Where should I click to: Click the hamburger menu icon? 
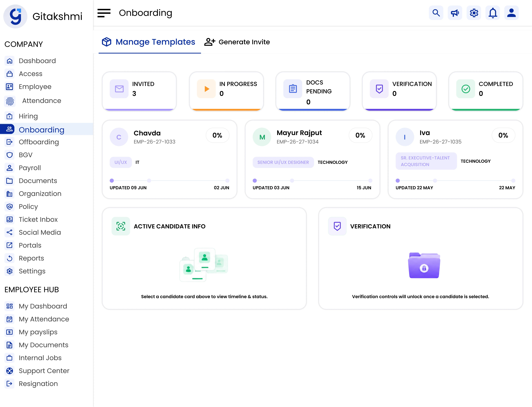104,13
